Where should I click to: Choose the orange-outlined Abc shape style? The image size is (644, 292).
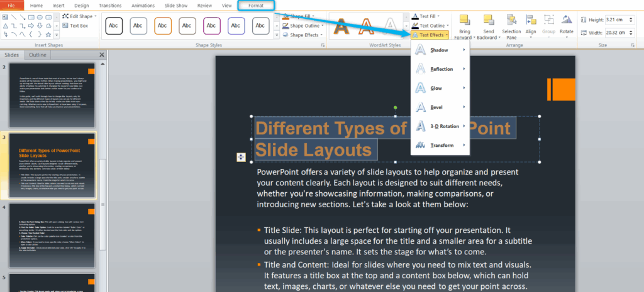point(162,26)
